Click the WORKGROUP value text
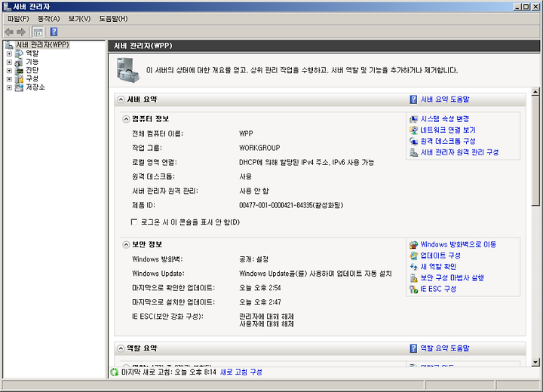 (259, 149)
